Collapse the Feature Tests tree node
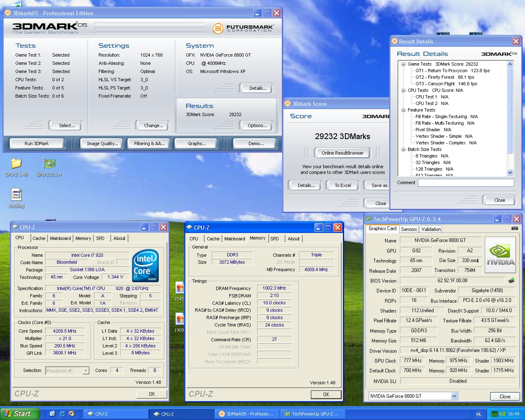525x420 pixels. (403, 110)
